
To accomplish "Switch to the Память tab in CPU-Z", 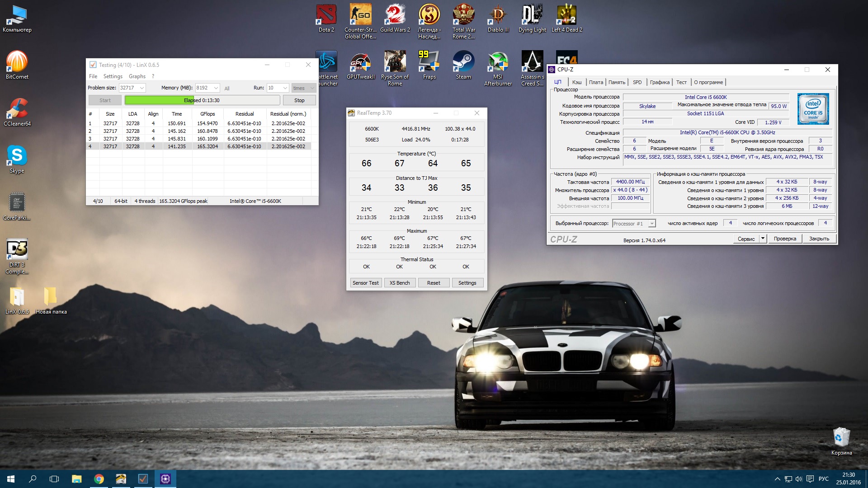I will [x=617, y=82].
